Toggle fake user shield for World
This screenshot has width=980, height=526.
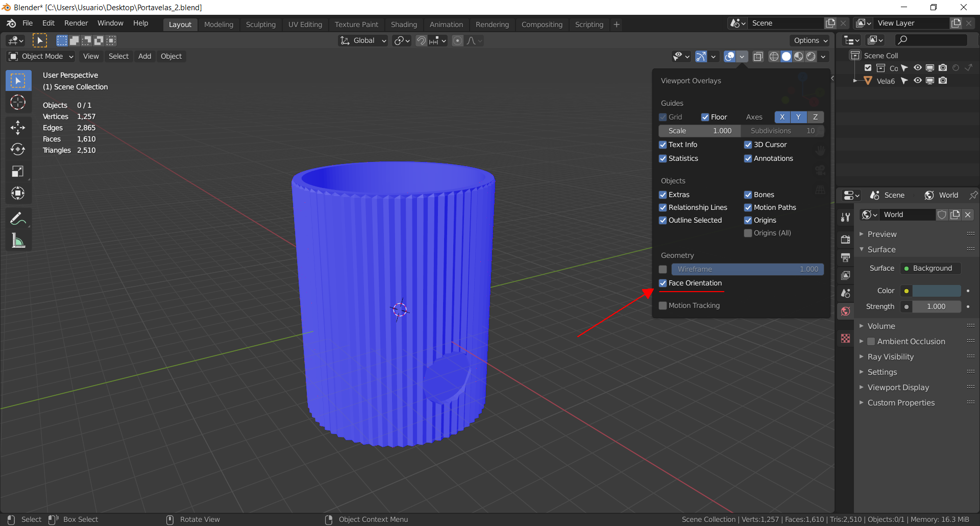coord(942,214)
